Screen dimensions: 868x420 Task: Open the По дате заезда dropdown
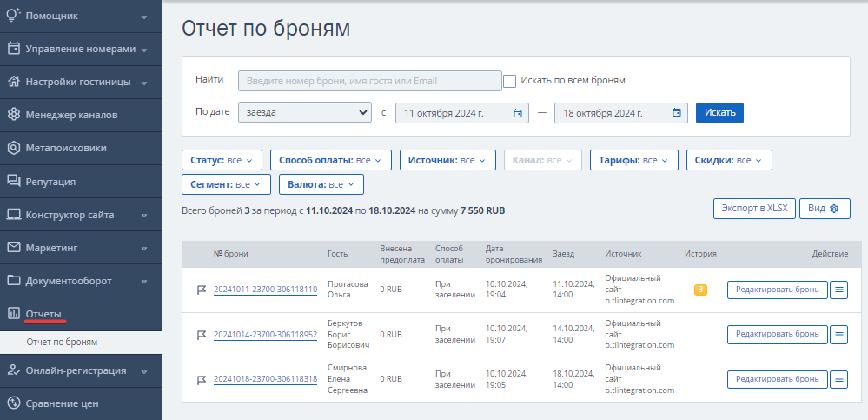point(305,113)
